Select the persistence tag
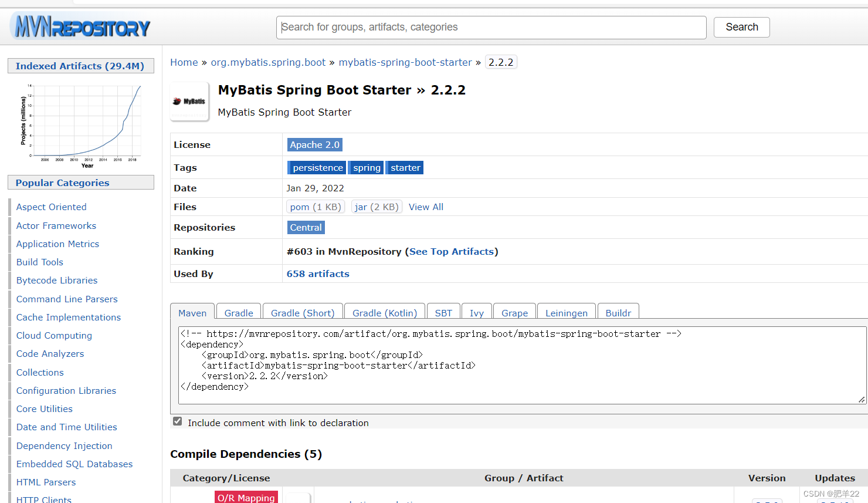868x503 pixels. click(x=316, y=167)
